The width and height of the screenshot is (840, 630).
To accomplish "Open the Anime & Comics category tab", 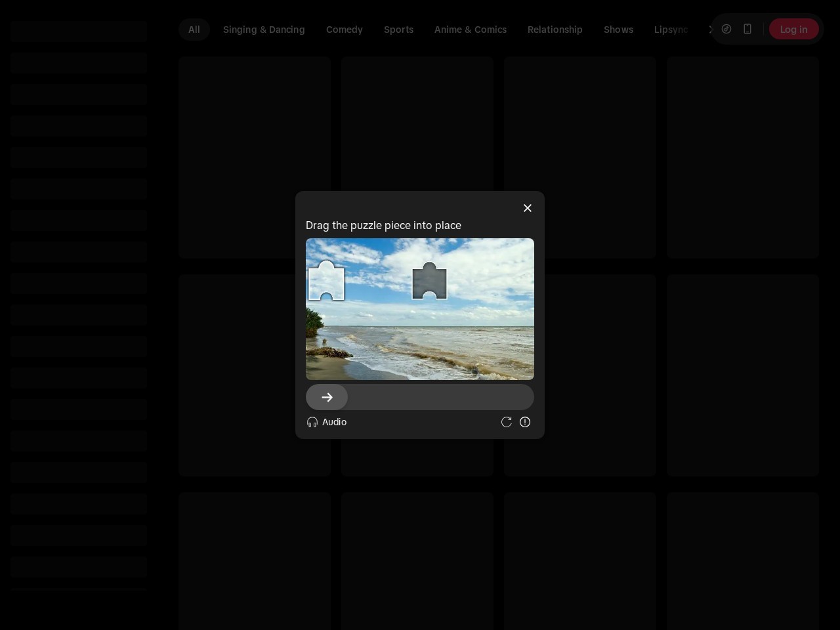I will pos(471,30).
